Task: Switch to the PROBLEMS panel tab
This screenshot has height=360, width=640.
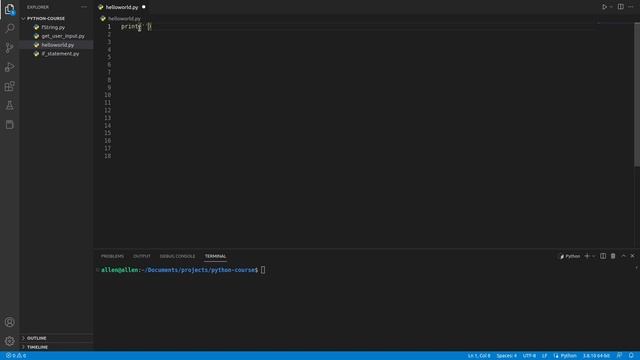Action: (112, 256)
